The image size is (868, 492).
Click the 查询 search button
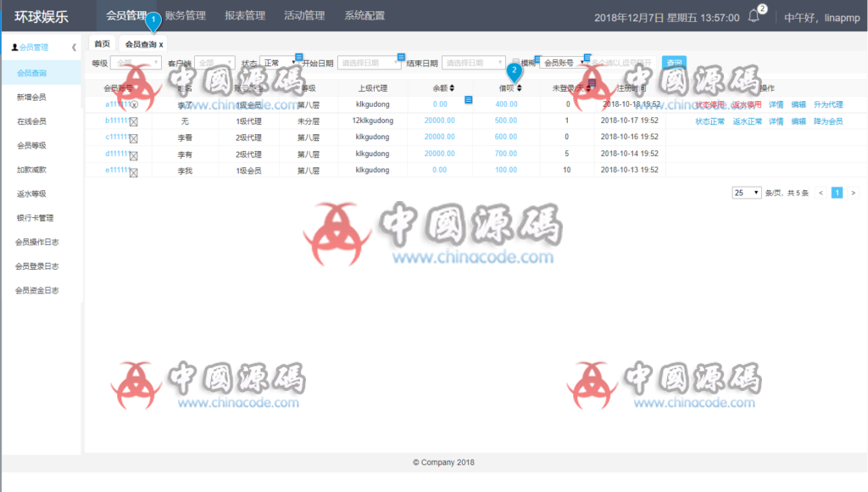coord(674,63)
